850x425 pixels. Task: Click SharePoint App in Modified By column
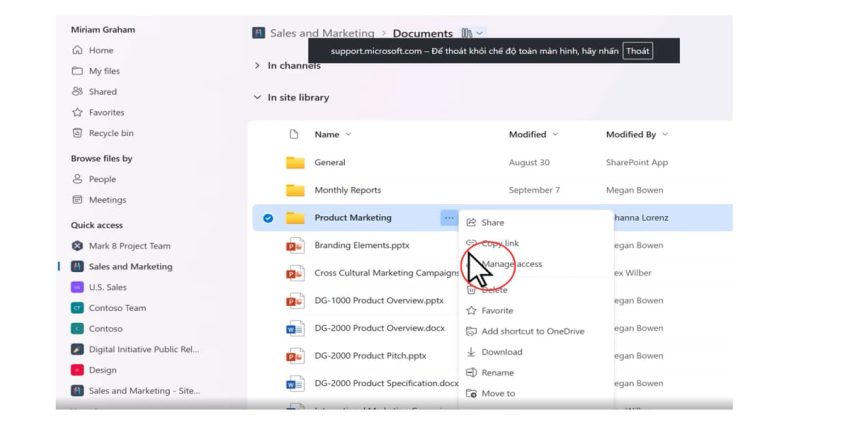637,162
